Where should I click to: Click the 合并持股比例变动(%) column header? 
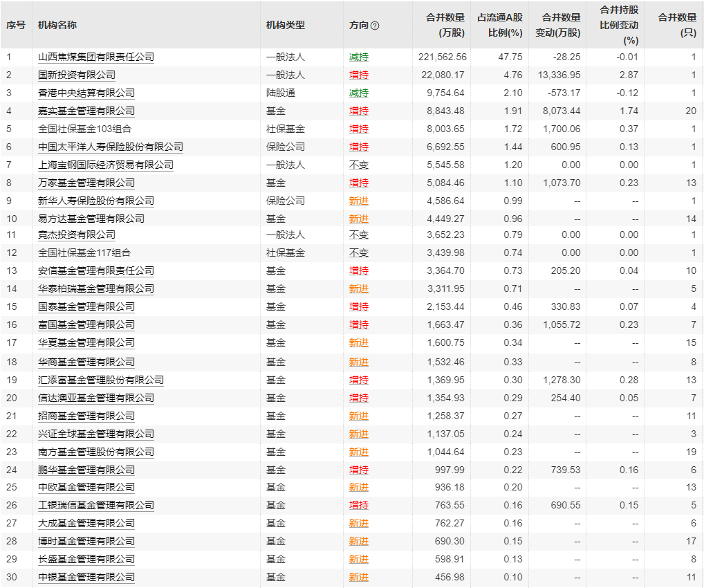coord(619,25)
